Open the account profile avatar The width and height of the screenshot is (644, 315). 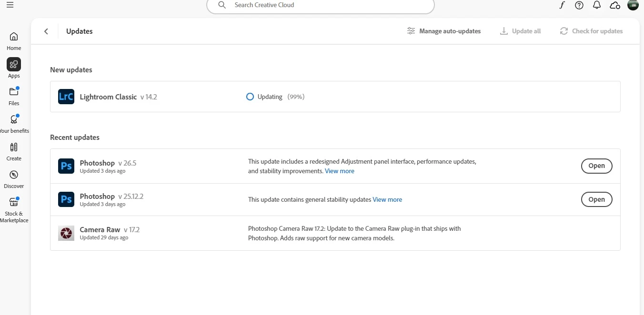633,5
